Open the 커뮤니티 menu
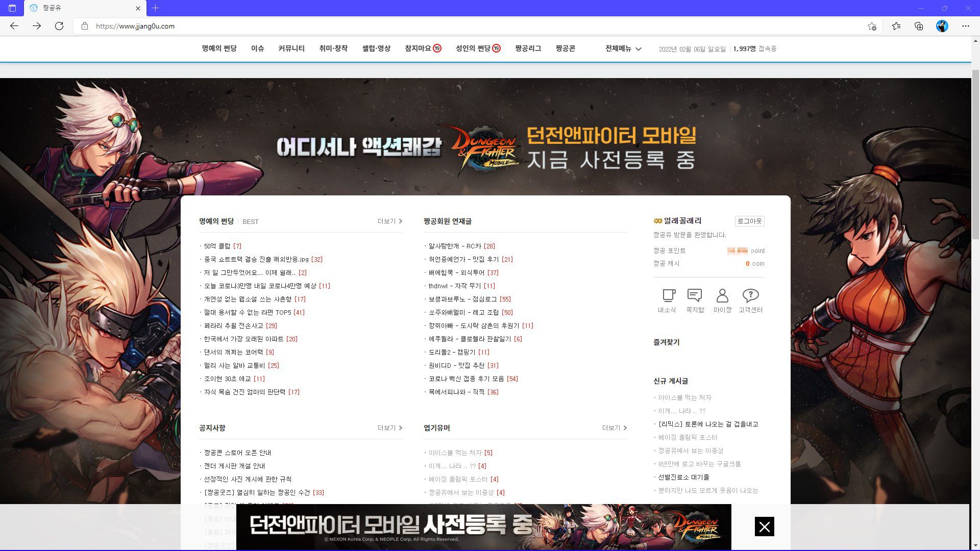This screenshot has height=551, width=980. coord(291,48)
